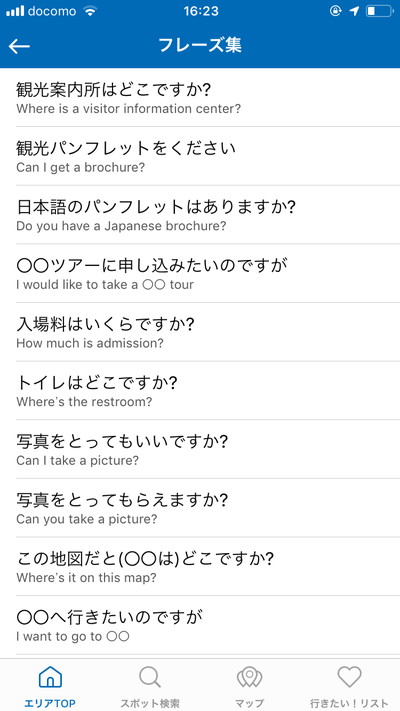Tap the location arrow status icon
Image resolution: width=400 pixels, height=711 pixels.
point(354,11)
